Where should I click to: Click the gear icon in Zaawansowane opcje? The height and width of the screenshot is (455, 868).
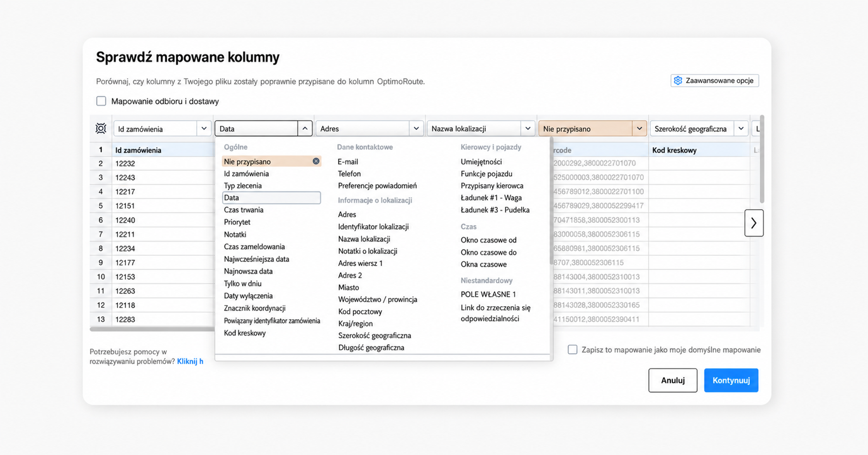(678, 81)
